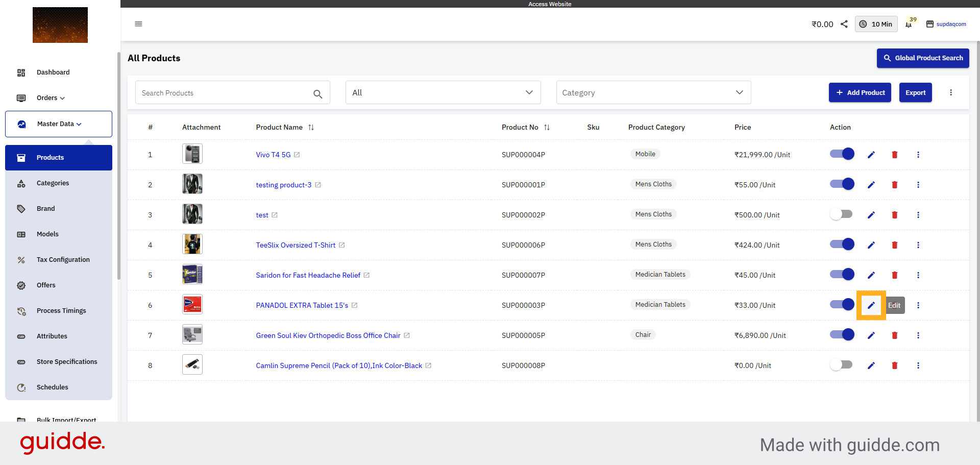Sort by Product Name column arrows
Viewport: 980px width, 465px height.
pyautogui.click(x=311, y=128)
